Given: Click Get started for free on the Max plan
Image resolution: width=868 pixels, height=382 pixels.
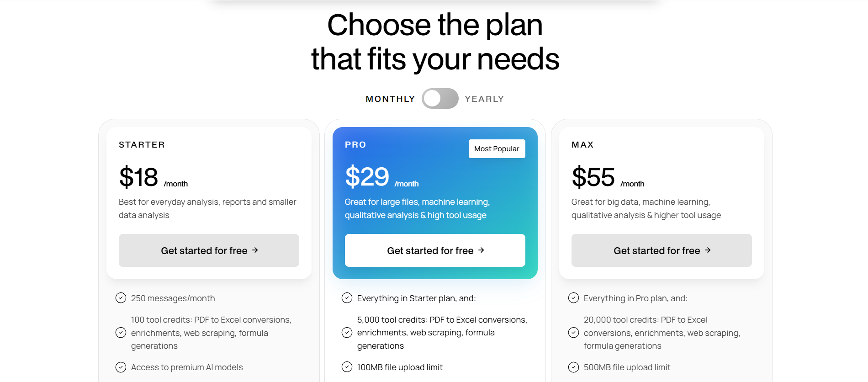Looking at the screenshot, I should pyautogui.click(x=661, y=250).
